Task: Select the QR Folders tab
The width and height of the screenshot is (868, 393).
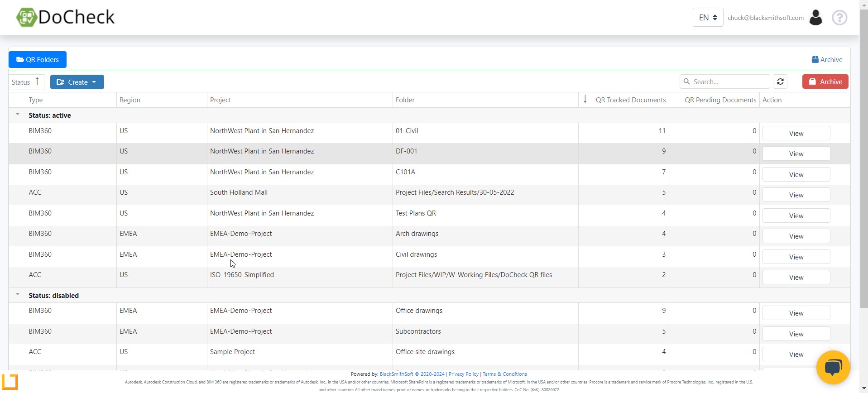Action: tap(38, 60)
